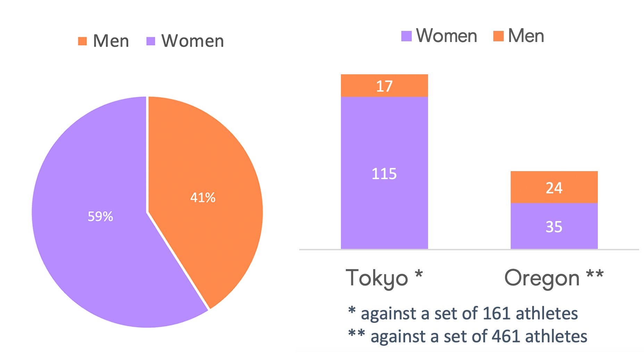This screenshot has height=360, width=644.
Task: Select the "Women" text in bar chart legend
Action: (446, 36)
